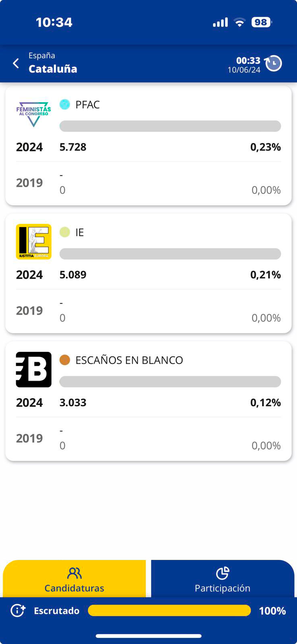Tap the Participación pie chart icon
Viewport: 297px width, 644px height.
223,573
